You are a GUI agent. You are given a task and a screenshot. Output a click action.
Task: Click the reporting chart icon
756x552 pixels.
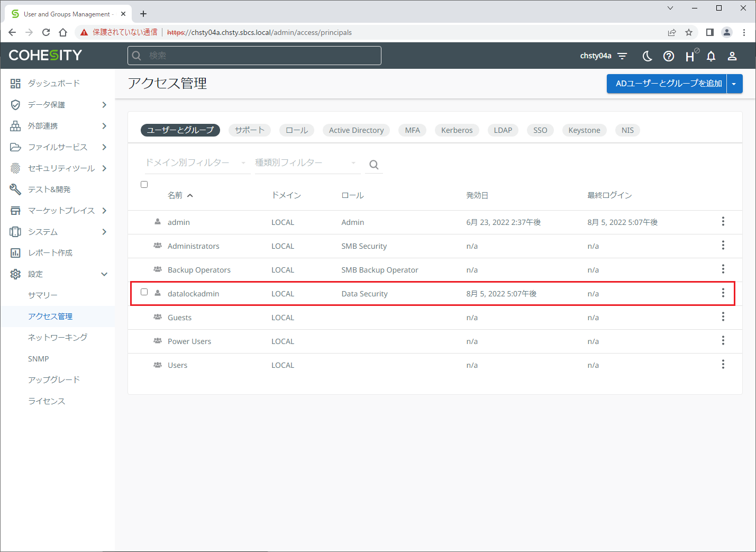(x=15, y=253)
